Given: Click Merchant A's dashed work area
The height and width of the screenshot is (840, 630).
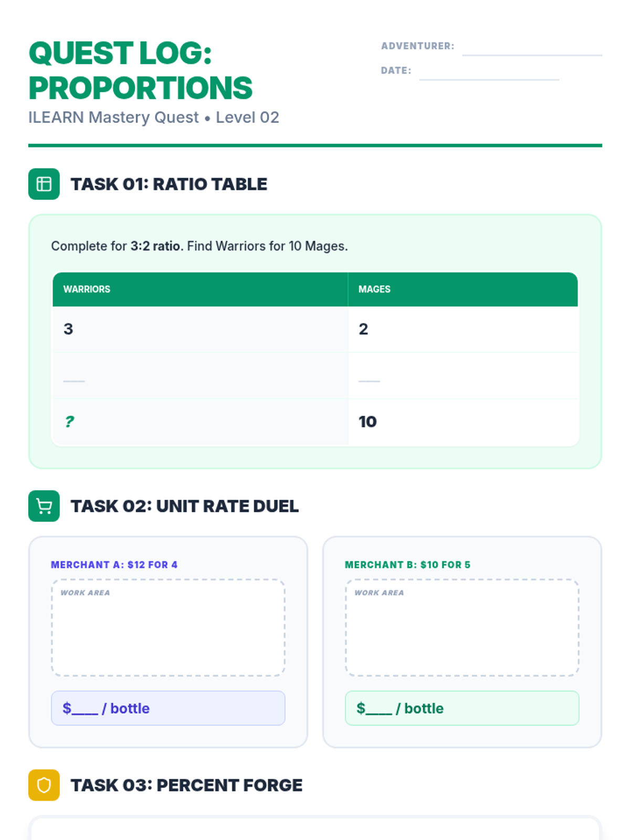Looking at the screenshot, I should point(168,628).
